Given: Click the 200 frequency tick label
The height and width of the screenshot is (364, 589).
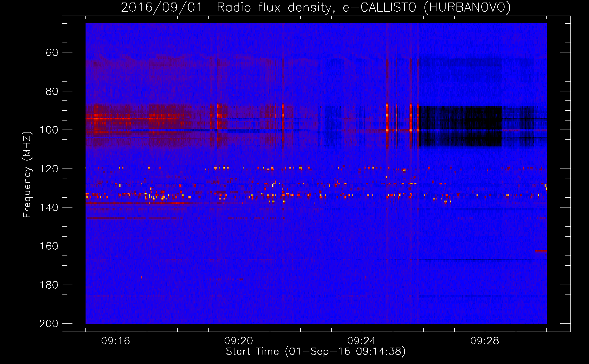Looking at the screenshot, I should (x=49, y=324).
